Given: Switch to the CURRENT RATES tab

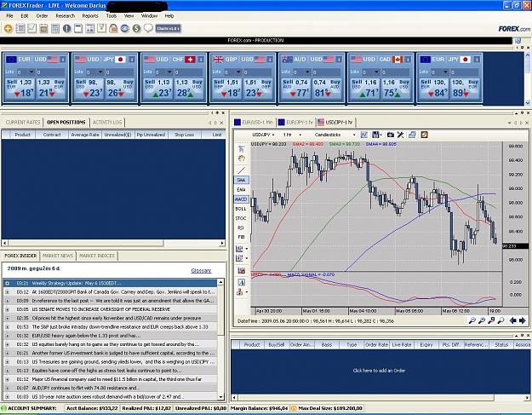Looking at the screenshot, I should click(23, 122).
